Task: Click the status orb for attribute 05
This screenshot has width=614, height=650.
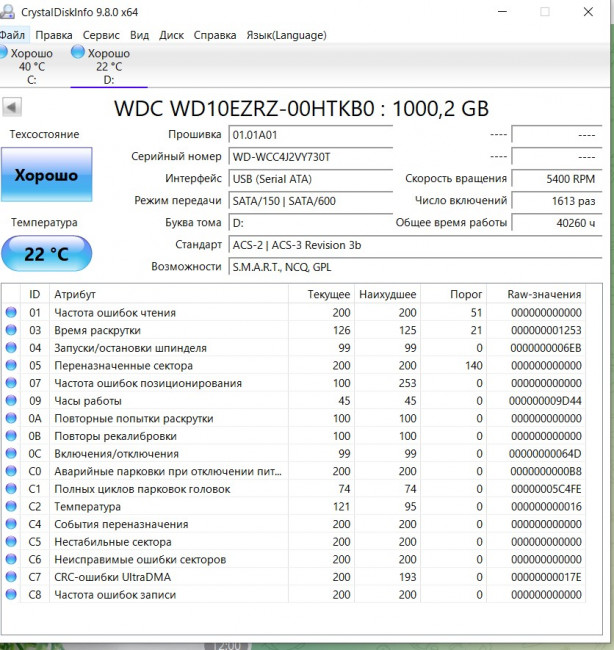Action: point(11,365)
